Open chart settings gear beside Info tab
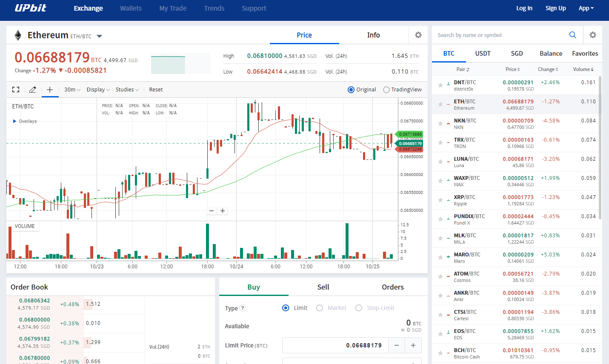 (418, 35)
